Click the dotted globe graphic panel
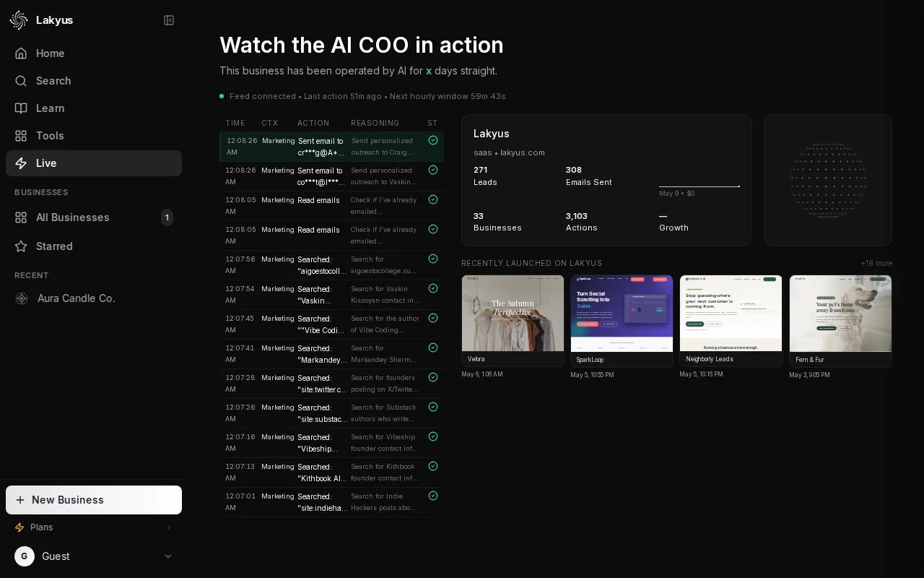 click(828, 180)
